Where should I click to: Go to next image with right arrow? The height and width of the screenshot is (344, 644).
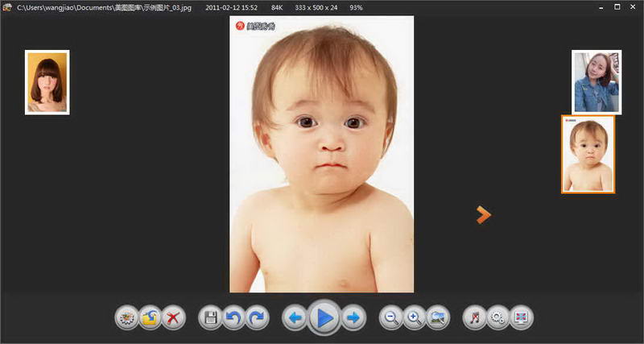click(353, 317)
